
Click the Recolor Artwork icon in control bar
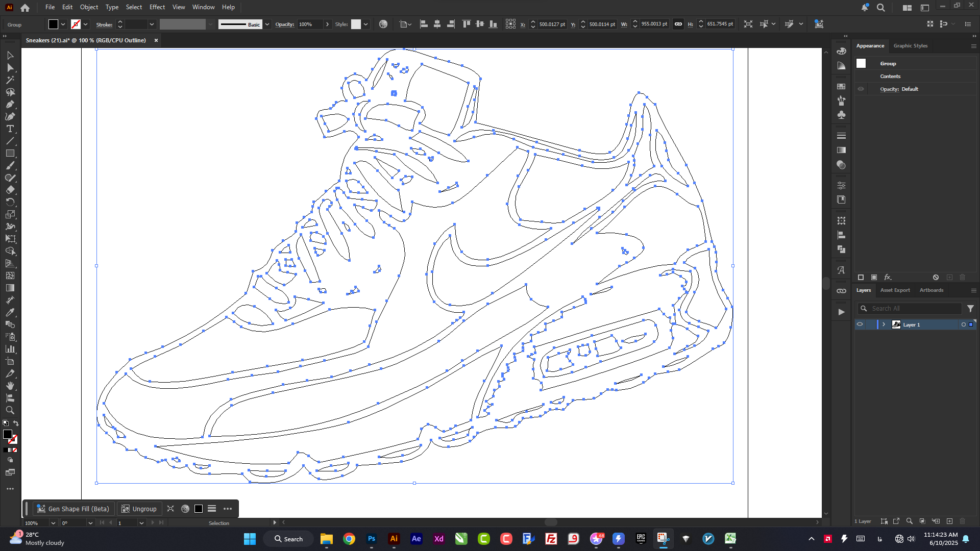coord(383,24)
